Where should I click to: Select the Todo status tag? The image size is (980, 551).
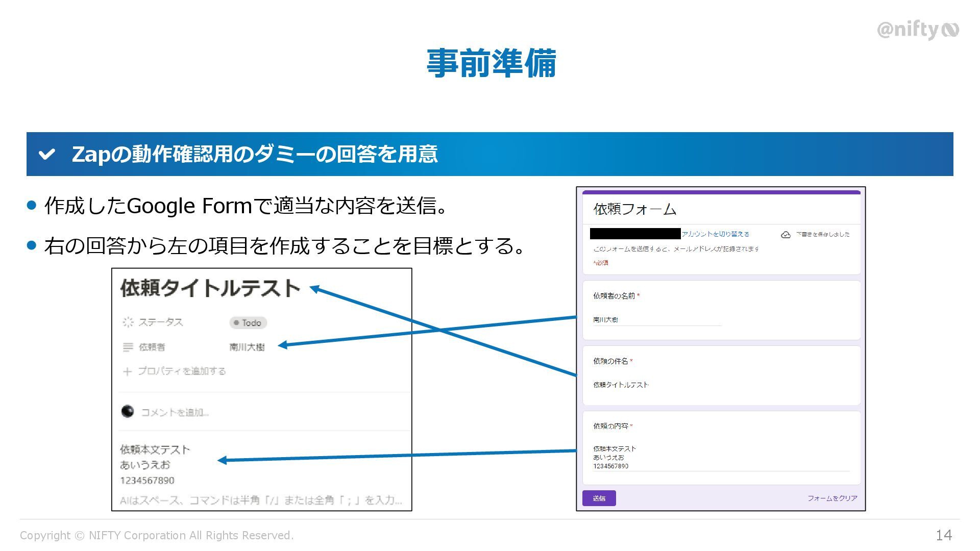click(248, 322)
